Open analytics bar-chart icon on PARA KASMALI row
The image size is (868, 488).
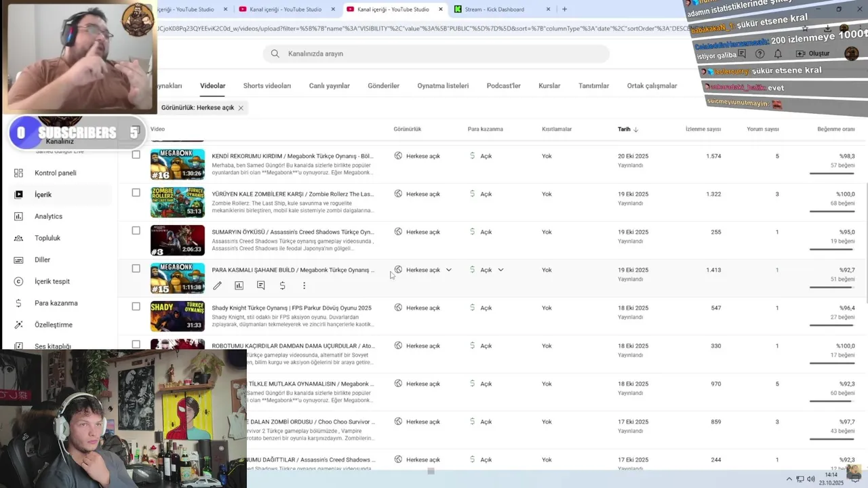coord(239,286)
